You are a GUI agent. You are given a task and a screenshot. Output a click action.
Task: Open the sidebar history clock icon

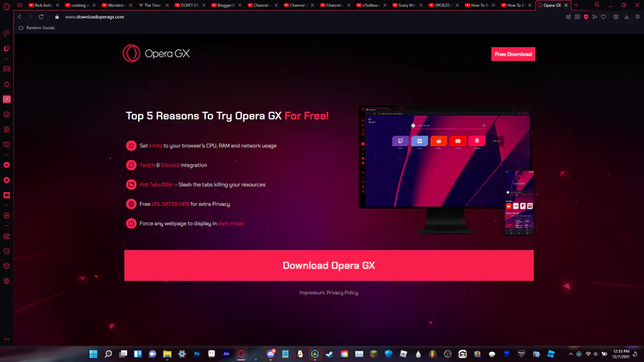point(6,251)
